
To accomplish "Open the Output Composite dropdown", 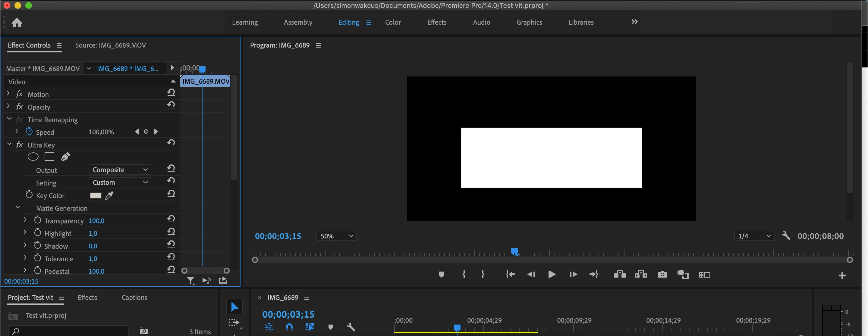I will 120,170.
